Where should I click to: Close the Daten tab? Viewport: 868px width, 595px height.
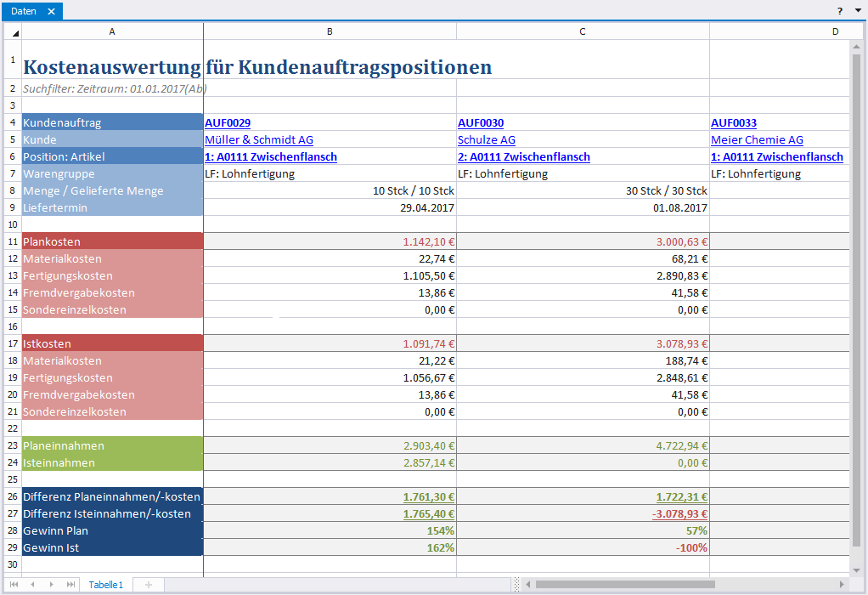51,11
